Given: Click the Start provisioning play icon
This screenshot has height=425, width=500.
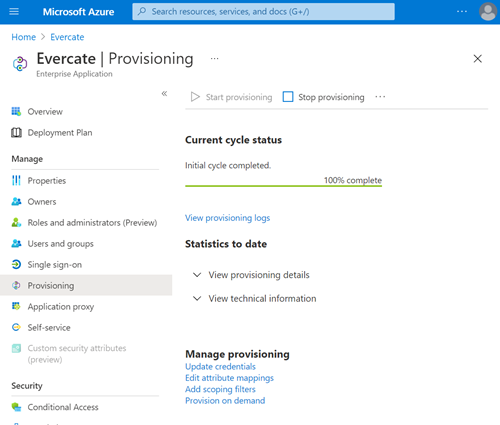Looking at the screenshot, I should click(x=195, y=97).
